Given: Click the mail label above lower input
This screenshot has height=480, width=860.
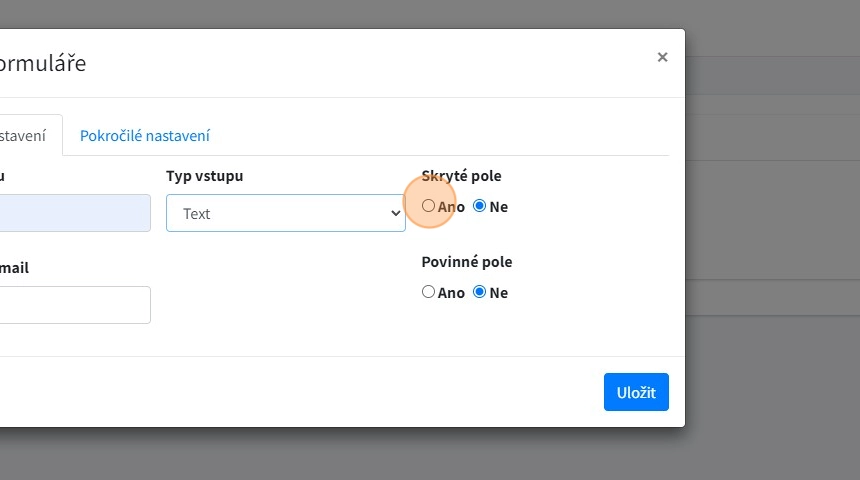Looking at the screenshot, I should [14, 268].
